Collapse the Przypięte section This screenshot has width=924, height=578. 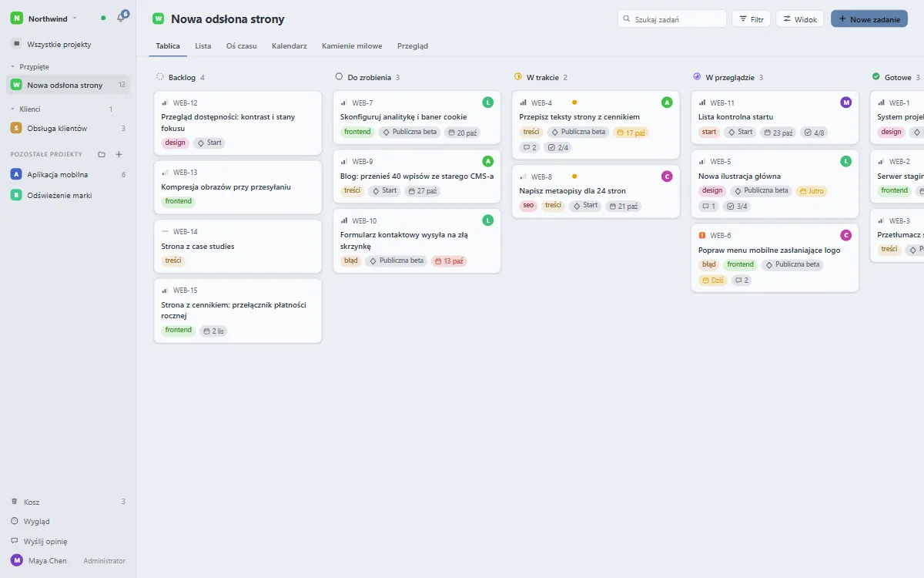29,67
